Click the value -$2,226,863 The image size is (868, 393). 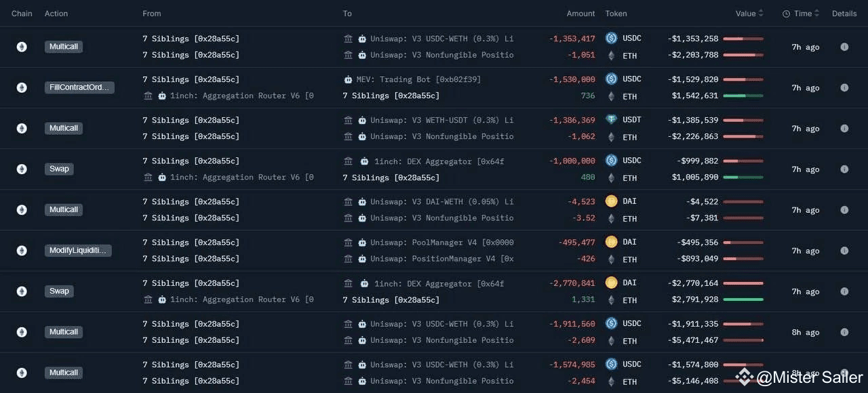[693, 137]
